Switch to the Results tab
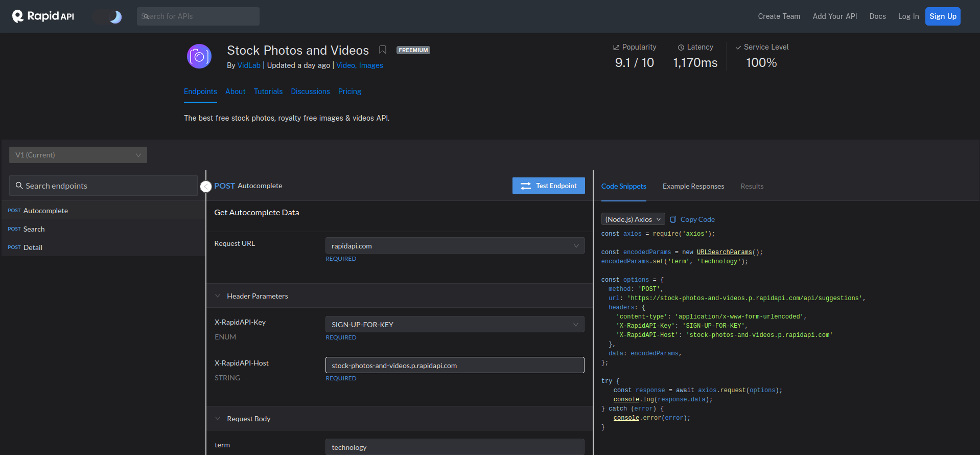This screenshot has height=455, width=980. tap(752, 186)
